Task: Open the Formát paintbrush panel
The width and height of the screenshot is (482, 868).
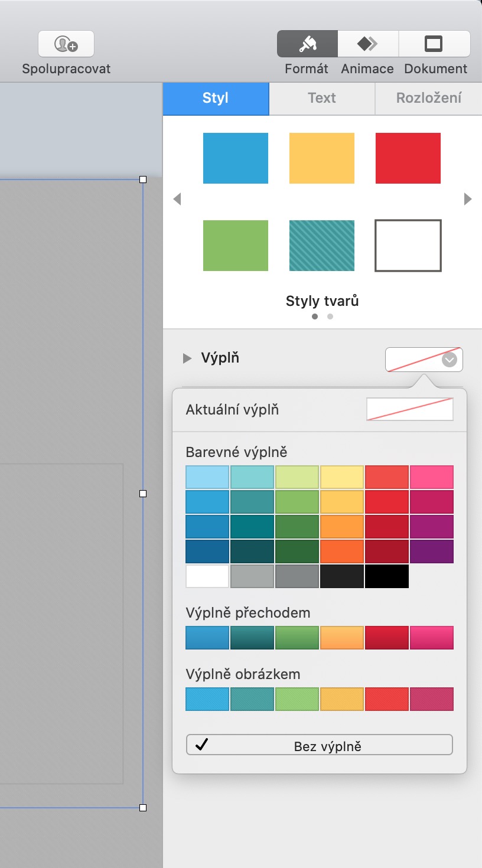Action: click(307, 44)
